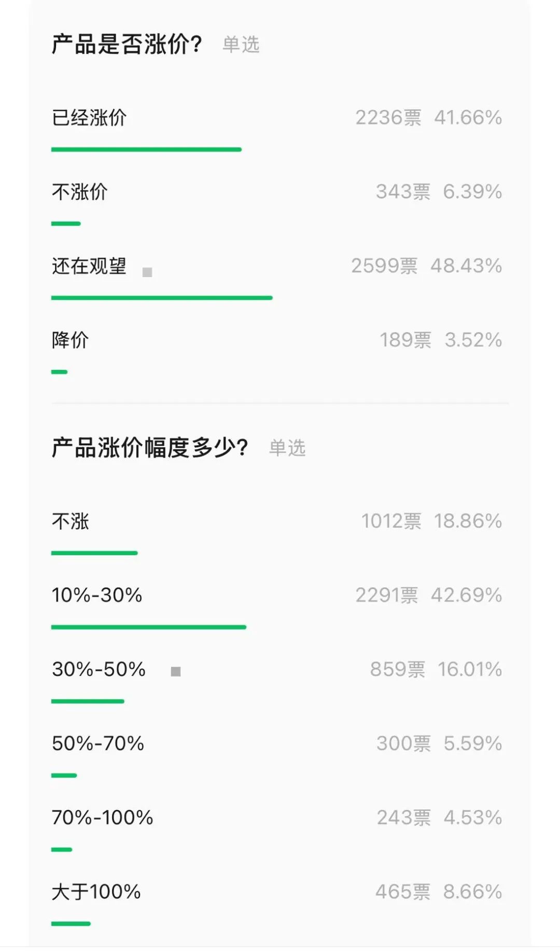Click the 产品涨价幅度多少? question title

click(150, 447)
